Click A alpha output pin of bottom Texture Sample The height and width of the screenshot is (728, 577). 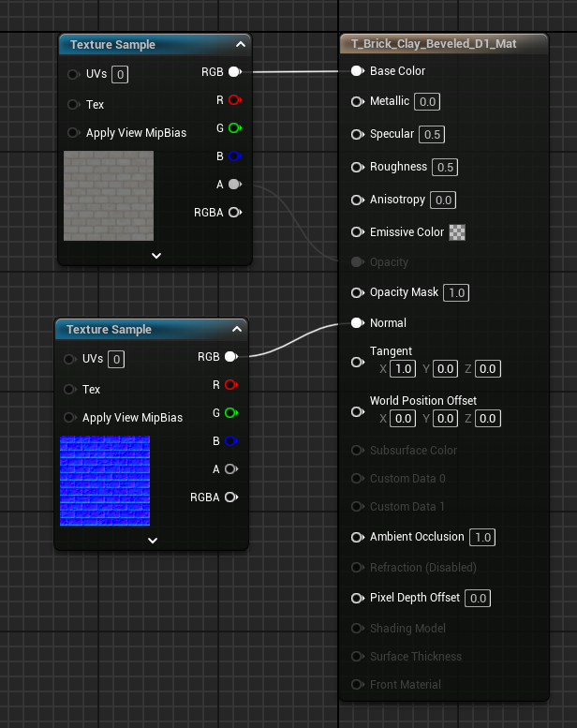pyautogui.click(x=231, y=468)
